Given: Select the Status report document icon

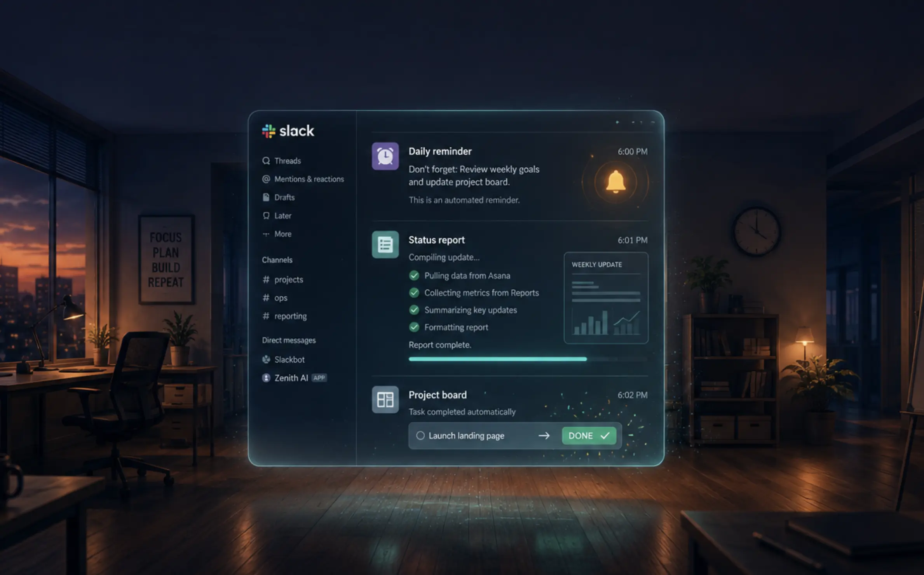Looking at the screenshot, I should [385, 245].
